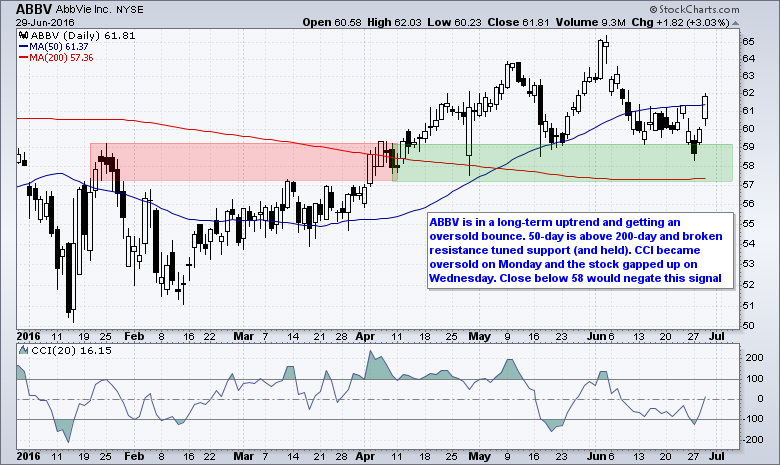
Task: Click the 58 price axis label
Action: [748, 166]
